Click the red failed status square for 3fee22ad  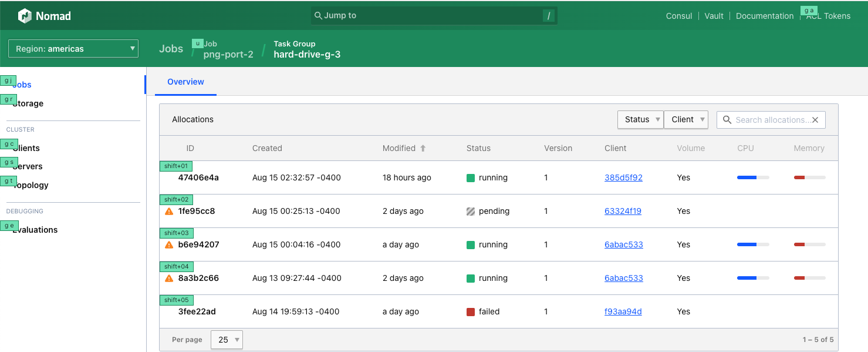[470, 311]
